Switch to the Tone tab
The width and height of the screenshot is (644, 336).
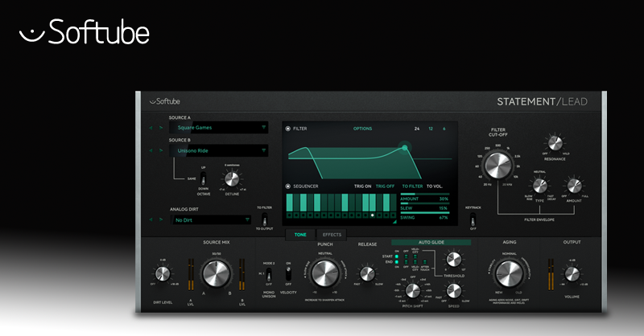[x=300, y=235]
